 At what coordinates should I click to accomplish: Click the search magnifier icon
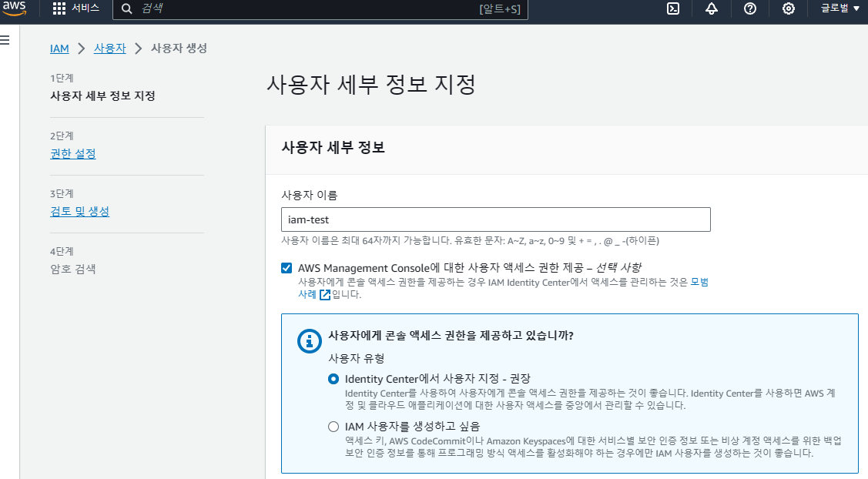point(127,9)
